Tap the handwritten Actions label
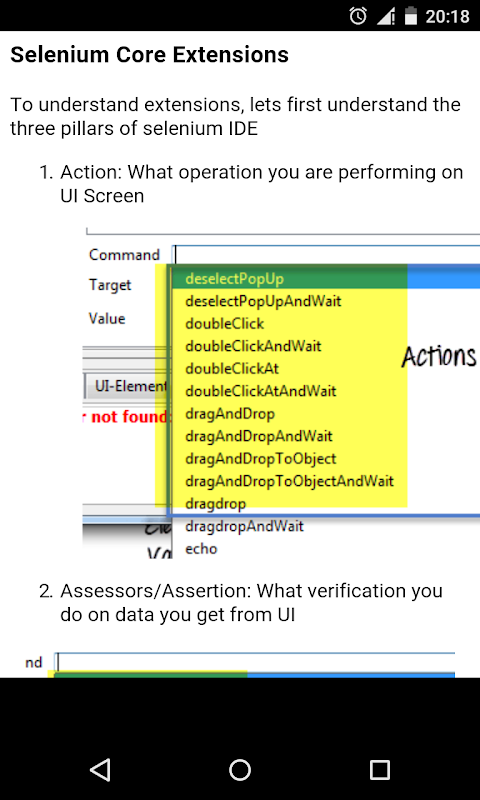The width and height of the screenshot is (480, 800). [439, 356]
